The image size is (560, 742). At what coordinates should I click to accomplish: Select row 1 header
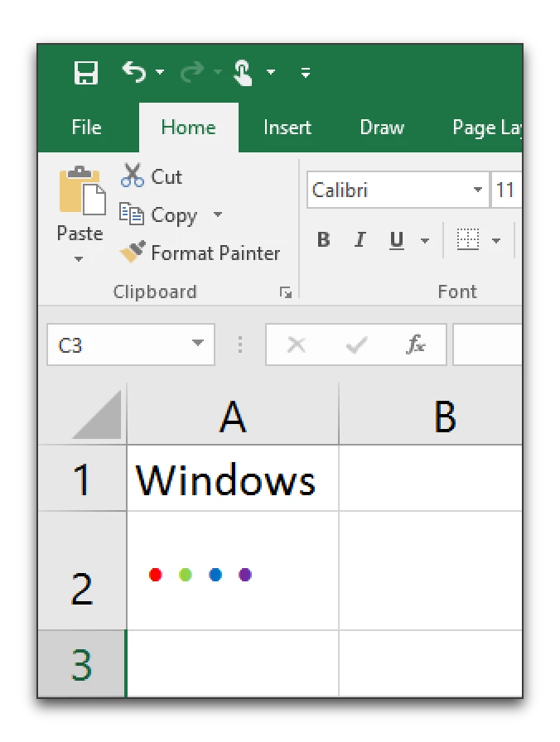82,478
